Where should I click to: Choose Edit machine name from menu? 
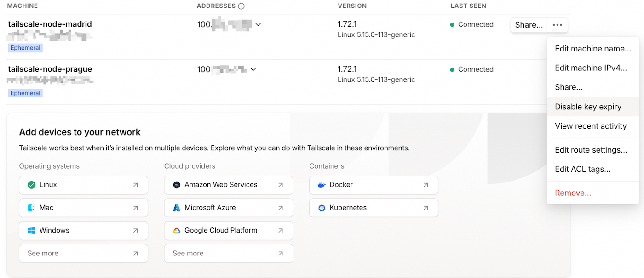(592, 49)
